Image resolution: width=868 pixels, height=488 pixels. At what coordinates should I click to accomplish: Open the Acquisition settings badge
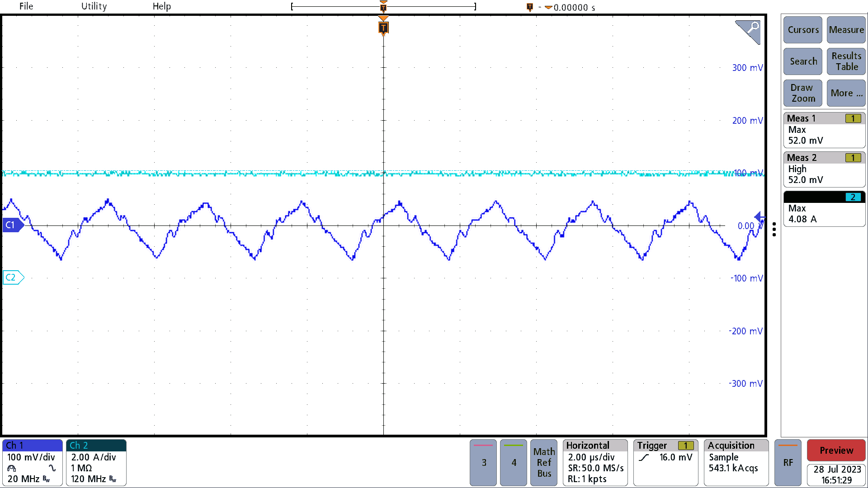click(x=736, y=463)
